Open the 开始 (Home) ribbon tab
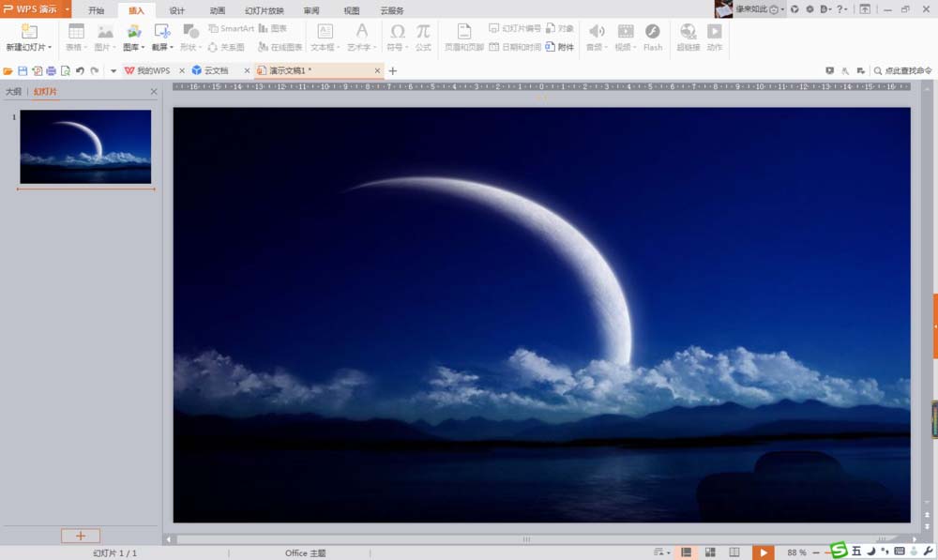This screenshot has height=560, width=938. point(96,10)
